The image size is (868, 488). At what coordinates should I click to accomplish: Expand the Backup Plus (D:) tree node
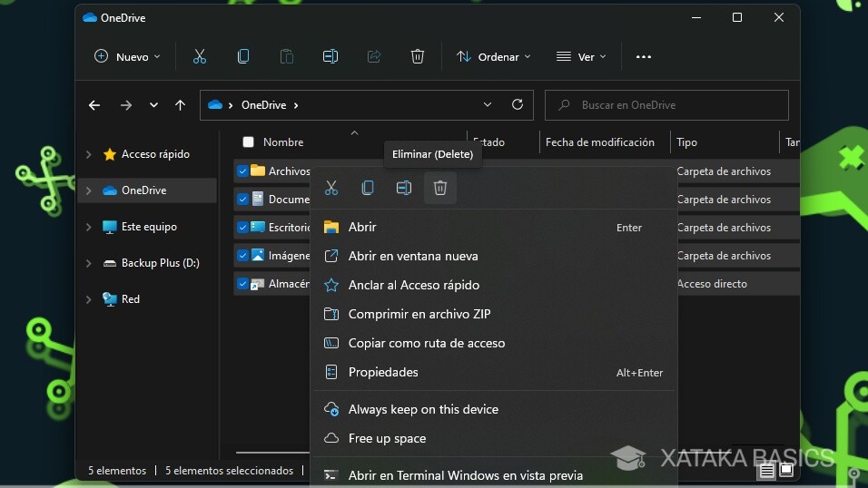coord(89,263)
